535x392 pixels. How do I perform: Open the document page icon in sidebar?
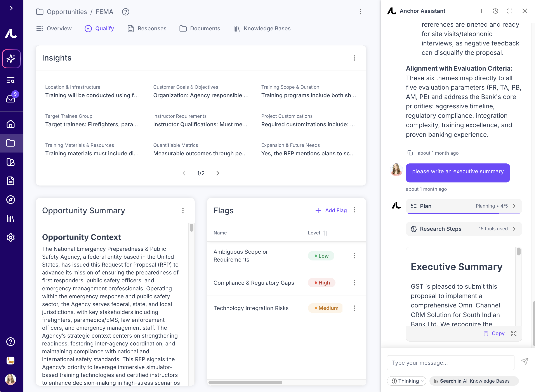(11, 181)
